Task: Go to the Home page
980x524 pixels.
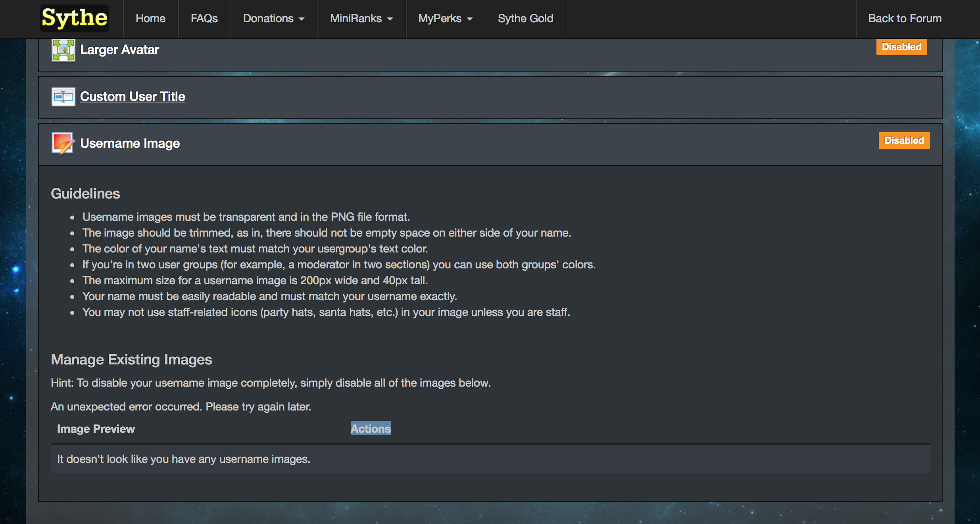Action: click(x=150, y=19)
